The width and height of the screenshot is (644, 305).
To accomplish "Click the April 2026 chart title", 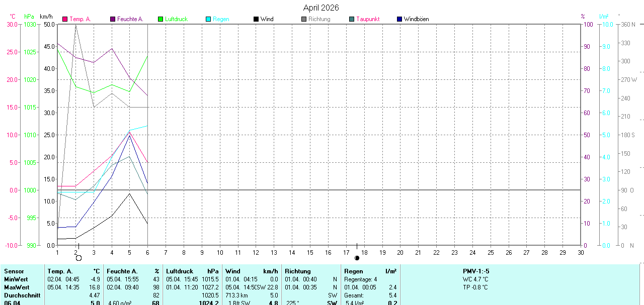I will 321,8.
